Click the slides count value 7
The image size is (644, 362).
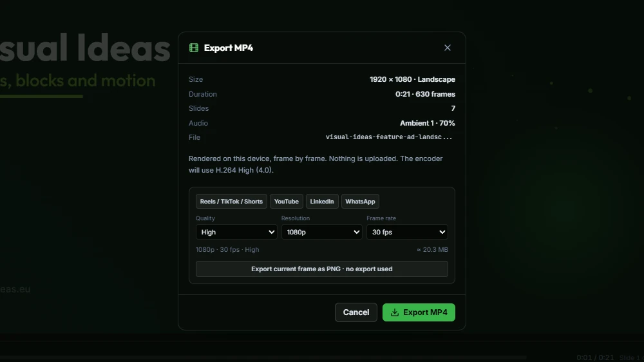click(453, 108)
